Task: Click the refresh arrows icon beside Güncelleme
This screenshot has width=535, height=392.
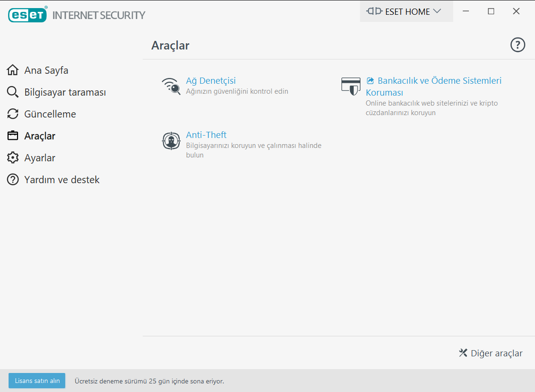Action: (x=13, y=114)
